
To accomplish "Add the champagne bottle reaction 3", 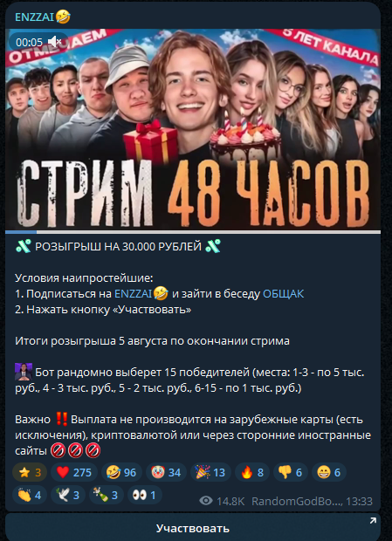I will coord(107,495).
